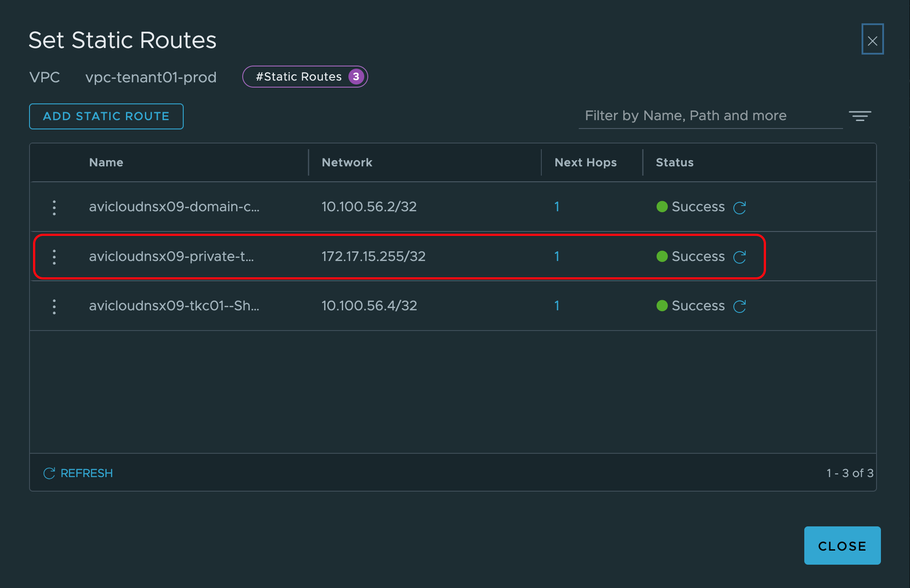
Task: Sort table by Name column header
Action: tap(106, 162)
